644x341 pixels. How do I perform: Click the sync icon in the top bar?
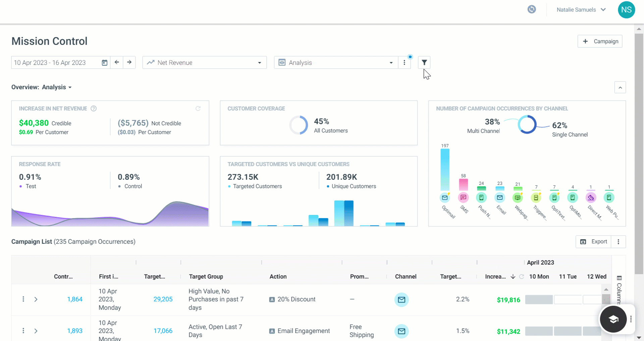[x=532, y=9]
